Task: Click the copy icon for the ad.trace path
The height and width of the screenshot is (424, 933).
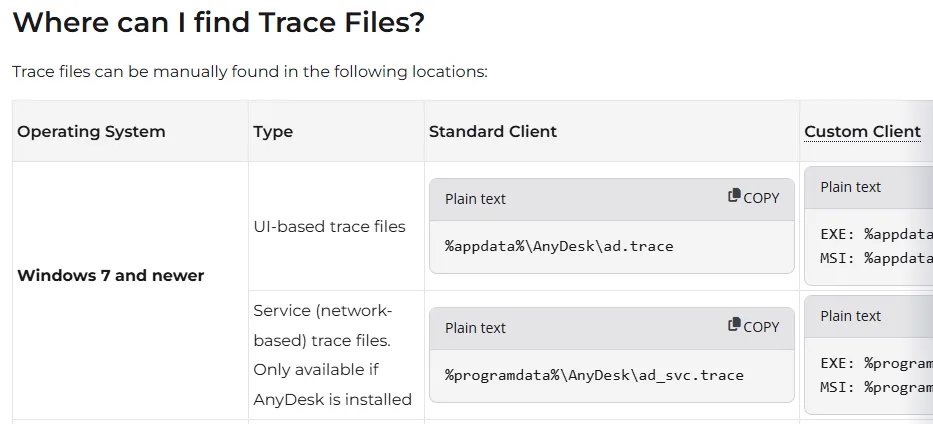Action: (x=753, y=197)
